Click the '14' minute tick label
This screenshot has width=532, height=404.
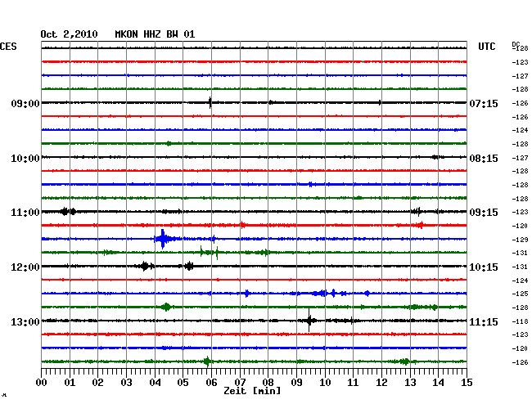pyautogui.click(x=438, y=382)
